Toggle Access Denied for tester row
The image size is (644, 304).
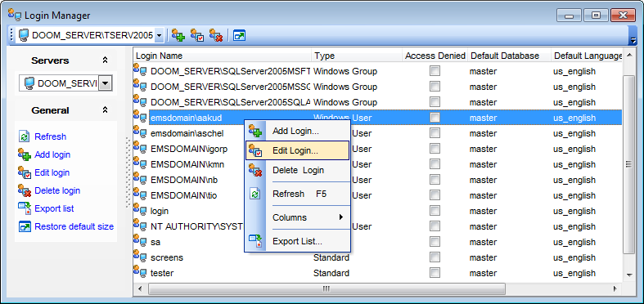point(435,273)
